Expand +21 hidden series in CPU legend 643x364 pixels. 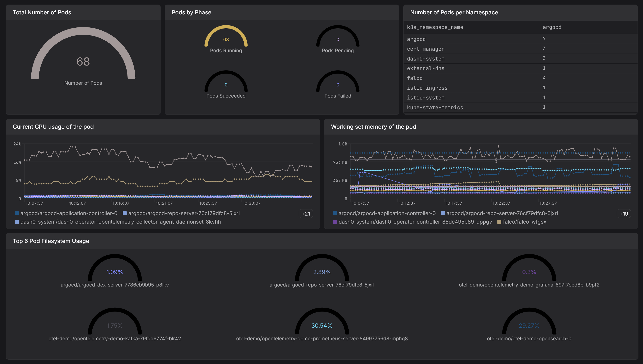click(305, 214)
